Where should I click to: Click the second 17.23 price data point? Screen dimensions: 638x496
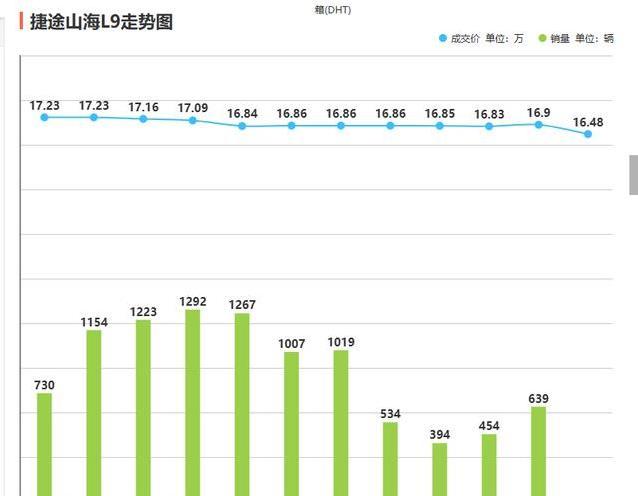pyautogui.click(x=94, y=118)
